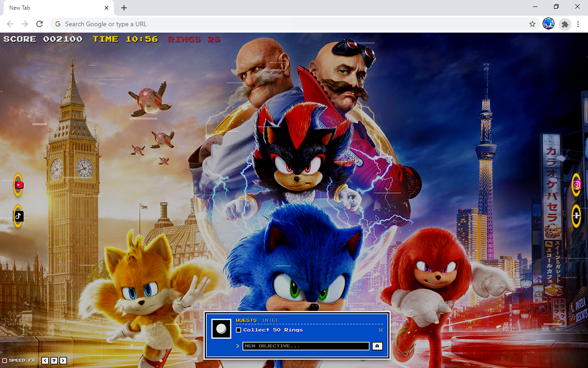Restore down the Chrome window

tap(556, 6)
